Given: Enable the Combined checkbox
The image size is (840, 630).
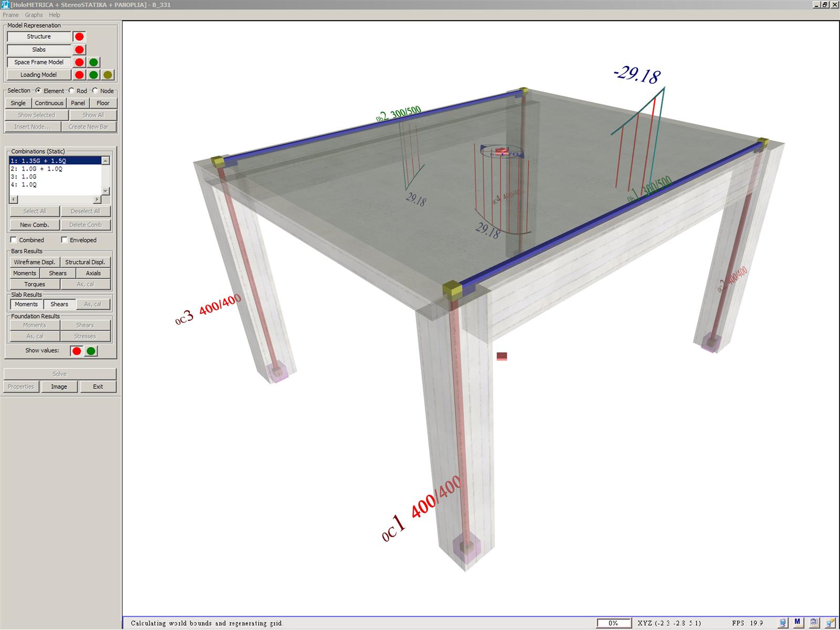Looking at the screenshot, I should [x=14, y=240].
